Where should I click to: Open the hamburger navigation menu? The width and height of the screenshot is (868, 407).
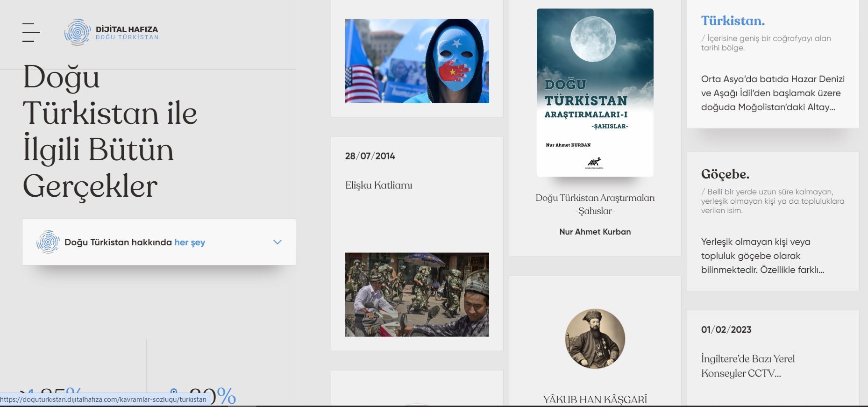[x=31, y=33]
